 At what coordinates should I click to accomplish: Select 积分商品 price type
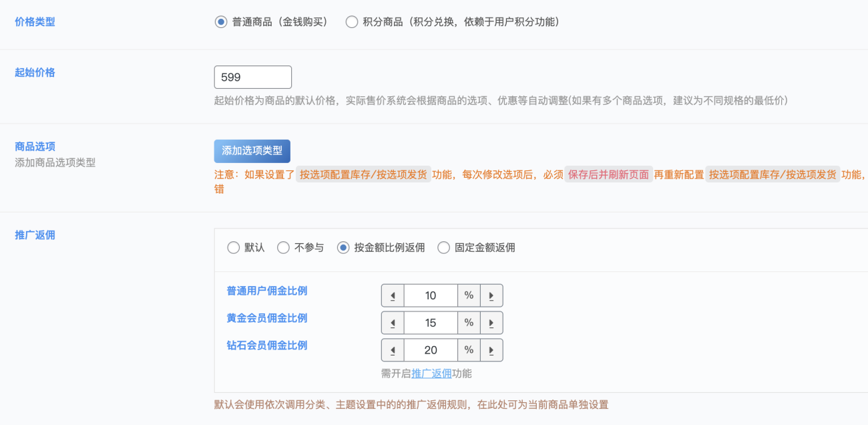tap(352, 21)
